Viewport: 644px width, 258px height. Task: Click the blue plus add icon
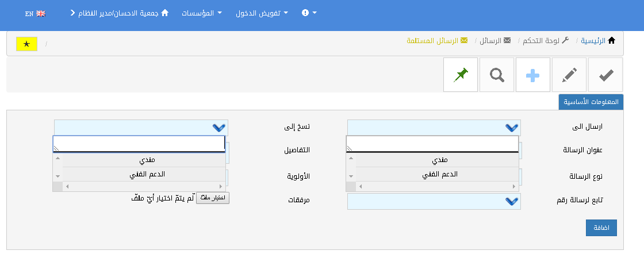coord(533,75)
